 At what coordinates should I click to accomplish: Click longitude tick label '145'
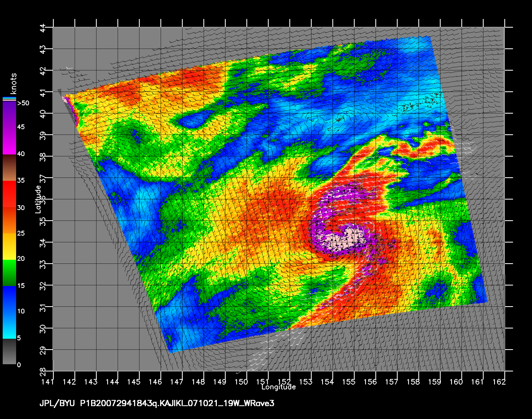[x=134, y=382]
